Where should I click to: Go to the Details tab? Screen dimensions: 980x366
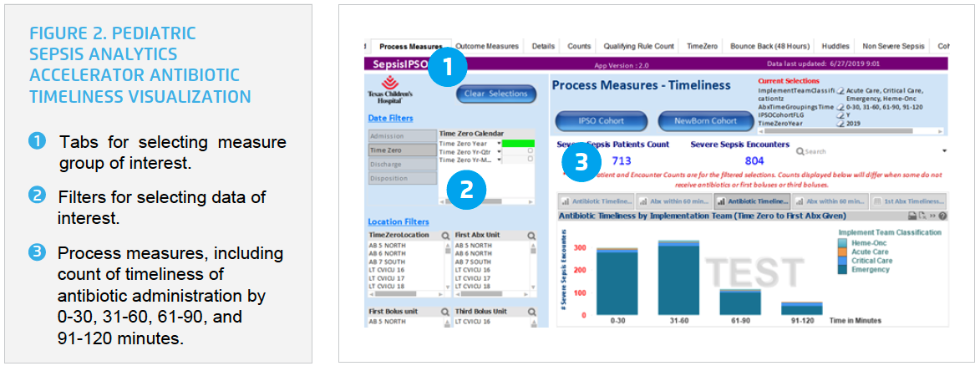pyautogui.click(x=543, y=46)
